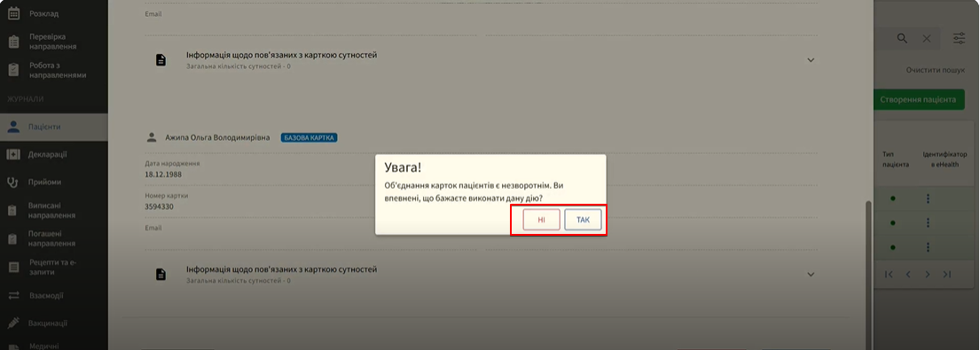
Task: Open filter settings sliders icon
Action: tap(959, 39)
